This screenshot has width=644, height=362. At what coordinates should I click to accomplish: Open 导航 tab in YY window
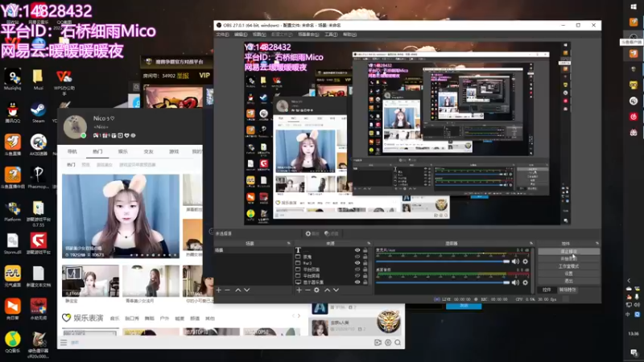tap(72, 151)
